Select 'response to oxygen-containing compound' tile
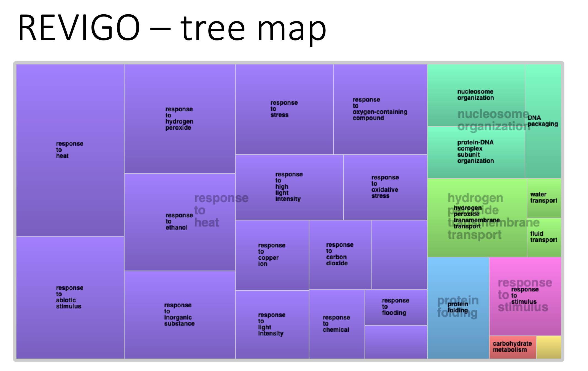The height and width of the screenshot is (371, 588). click(x=380, y=109)
